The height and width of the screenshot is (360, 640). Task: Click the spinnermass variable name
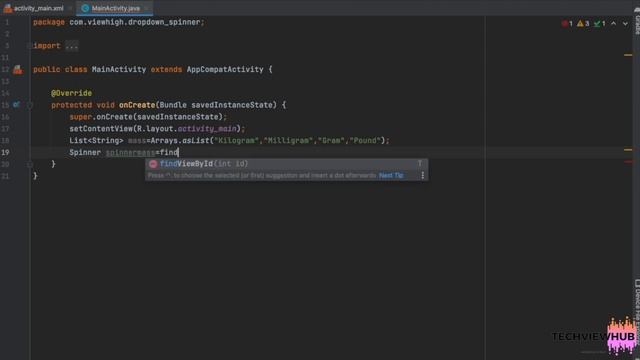[x=130, y=152]
